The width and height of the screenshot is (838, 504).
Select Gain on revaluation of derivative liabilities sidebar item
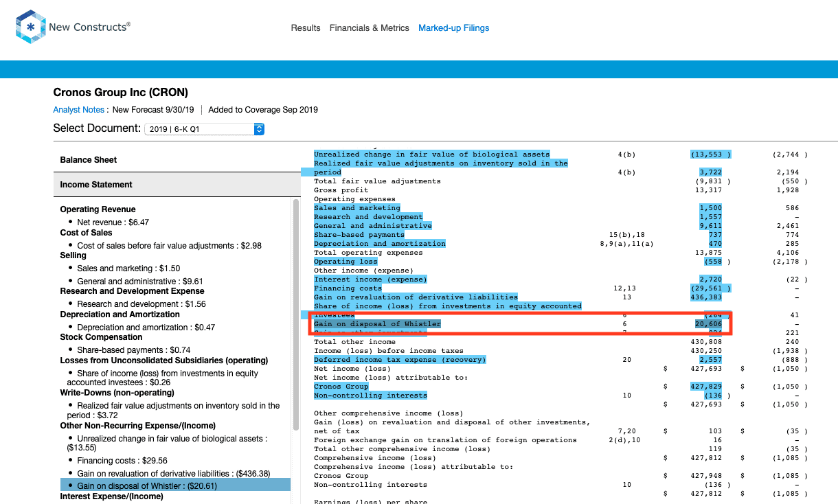(x=174, y=474)
